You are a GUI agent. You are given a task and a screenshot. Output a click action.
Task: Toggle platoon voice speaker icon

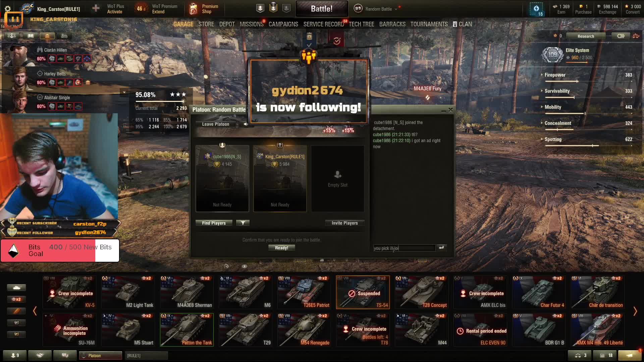pyautogui.click(x=246, y=124)
